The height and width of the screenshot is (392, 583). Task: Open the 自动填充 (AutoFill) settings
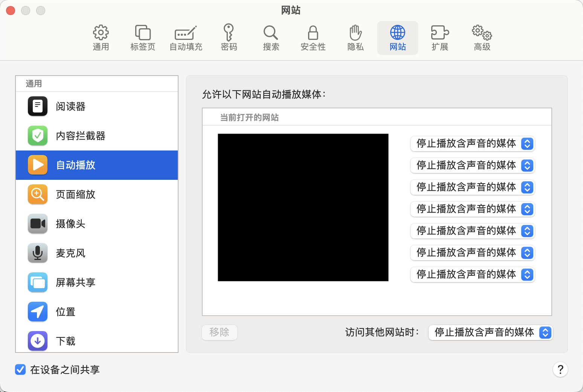[186, 38]
